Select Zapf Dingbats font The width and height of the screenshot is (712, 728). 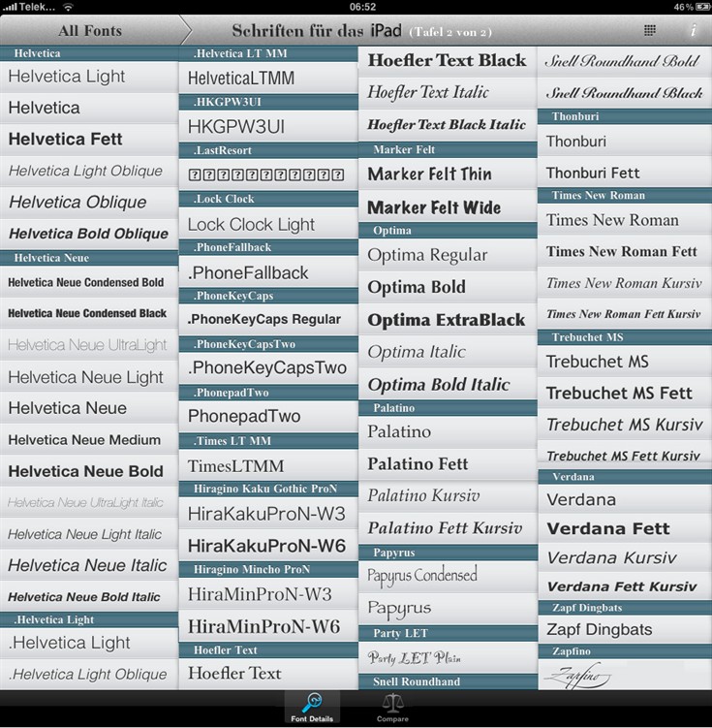(625, 629)
